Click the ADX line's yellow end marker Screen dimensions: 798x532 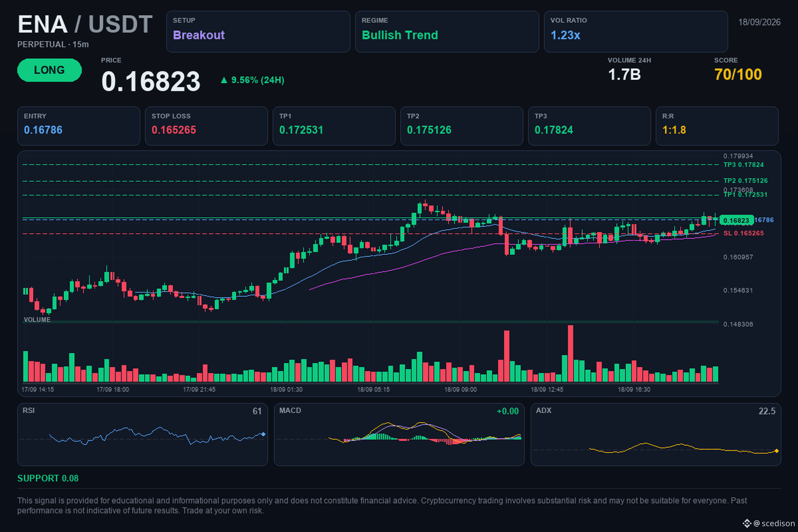coord(777,451)
